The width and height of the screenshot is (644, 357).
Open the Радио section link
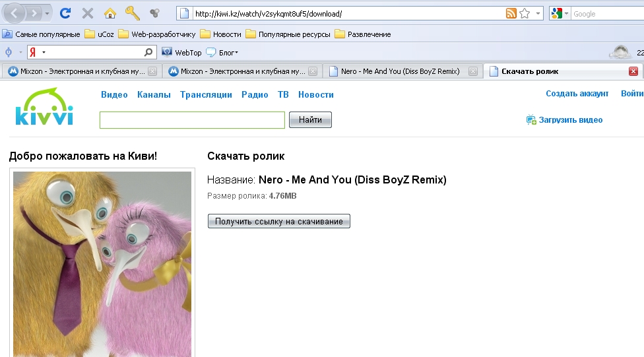pos(255,94)
